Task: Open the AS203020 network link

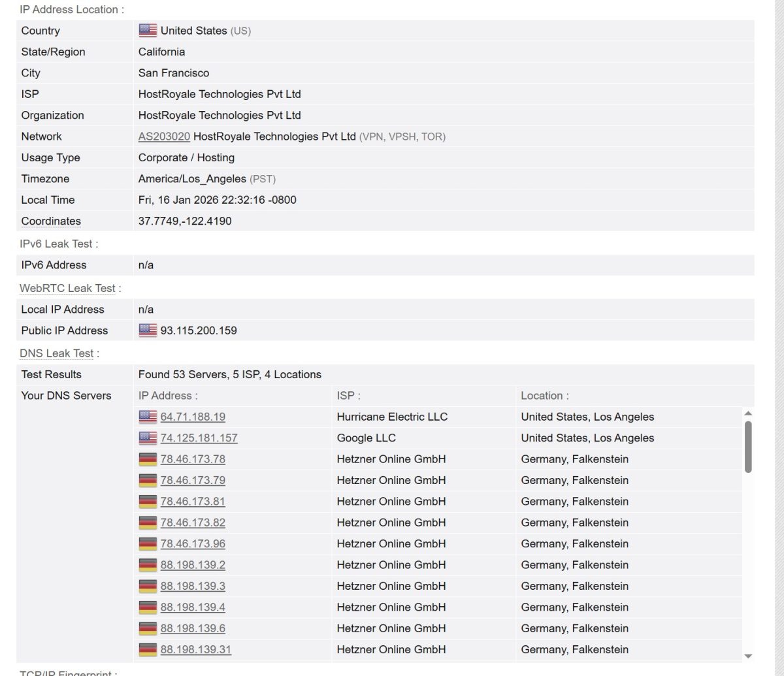Action: point(164,137)
